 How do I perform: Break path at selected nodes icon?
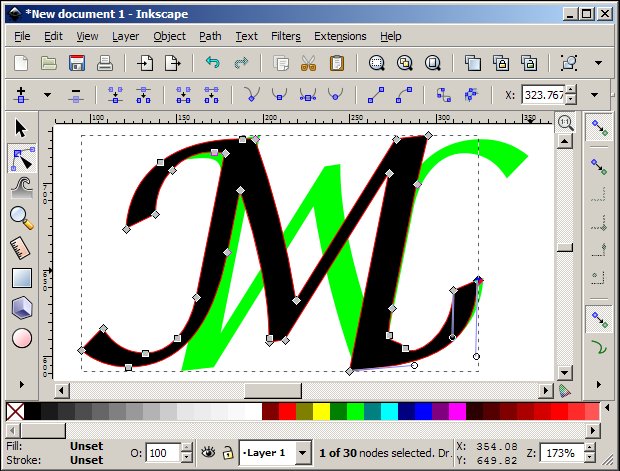144,95
